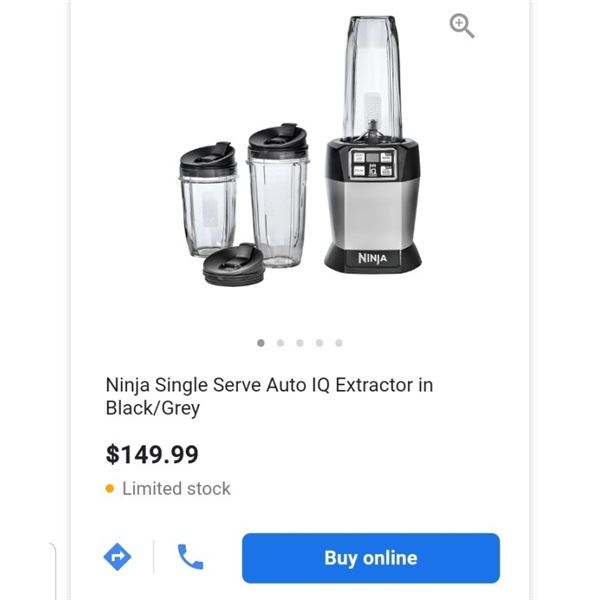Click the Limited stock label
The image size is (600, 600).
coord(176,489)
